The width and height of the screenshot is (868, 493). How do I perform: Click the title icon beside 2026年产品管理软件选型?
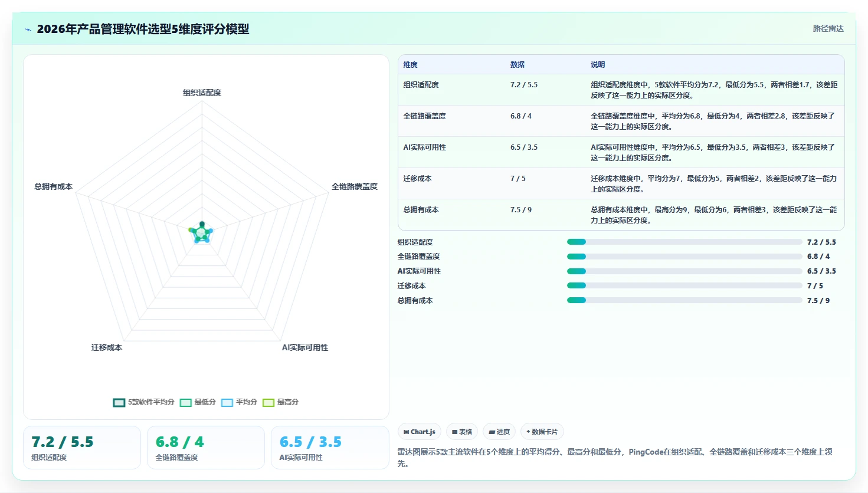click(28, 29)
